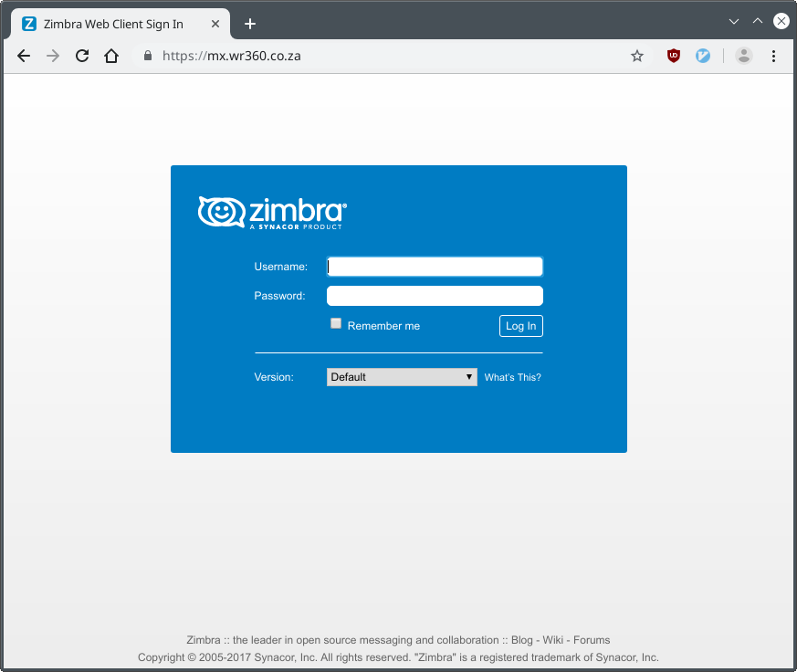Open the Forums link in footer
This screenshot has width=797, height=672.
point(592,640)
